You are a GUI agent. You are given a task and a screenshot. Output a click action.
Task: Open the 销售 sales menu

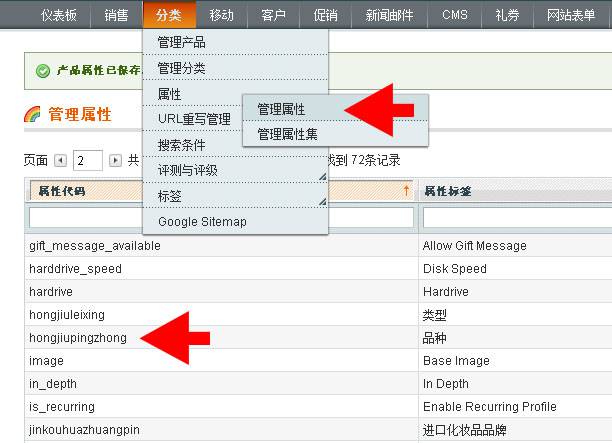116,15
